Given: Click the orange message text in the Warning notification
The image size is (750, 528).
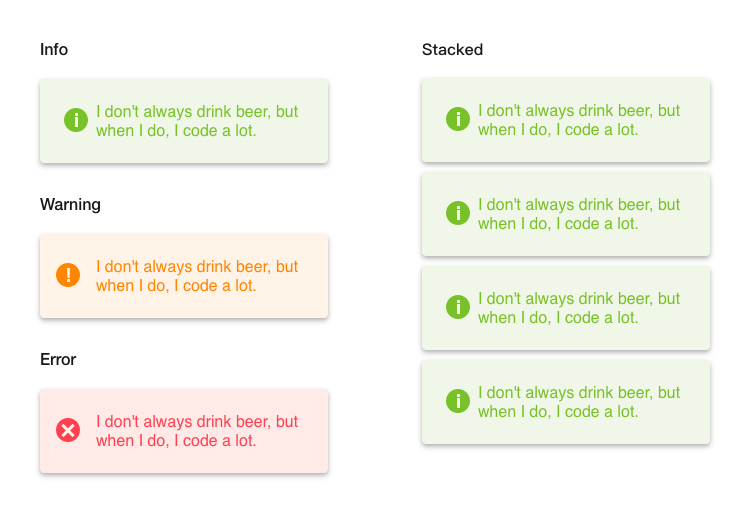Looking at the screenshot, I should coord(197,276).
